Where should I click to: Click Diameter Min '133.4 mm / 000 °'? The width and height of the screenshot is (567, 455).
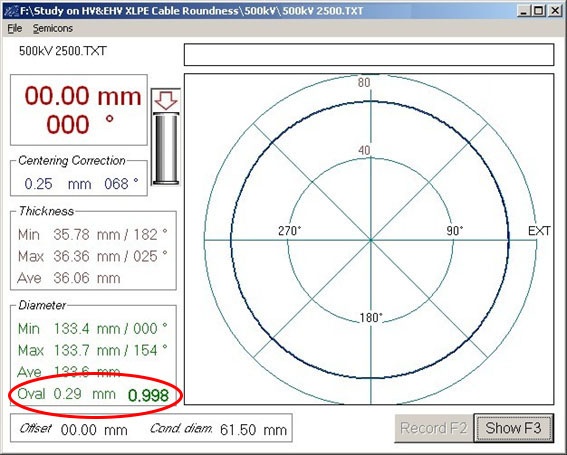(111, 329)
